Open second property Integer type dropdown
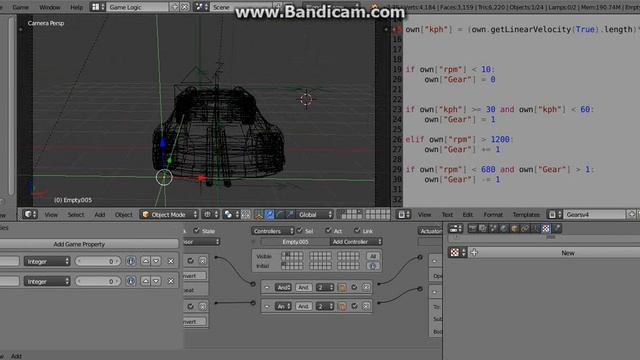This screenshot has width=640, height=360. coord(47,281)
